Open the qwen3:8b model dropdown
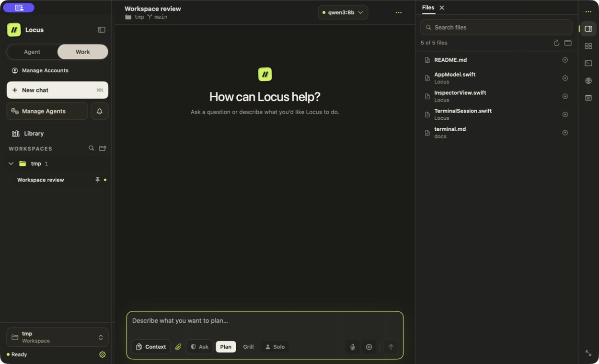599x364 pixels. point(343,12)
